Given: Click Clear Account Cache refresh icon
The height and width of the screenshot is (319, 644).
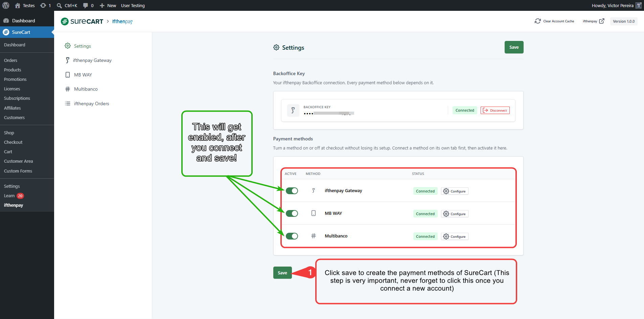Looking at the screenshot, I should click(537, 21).
